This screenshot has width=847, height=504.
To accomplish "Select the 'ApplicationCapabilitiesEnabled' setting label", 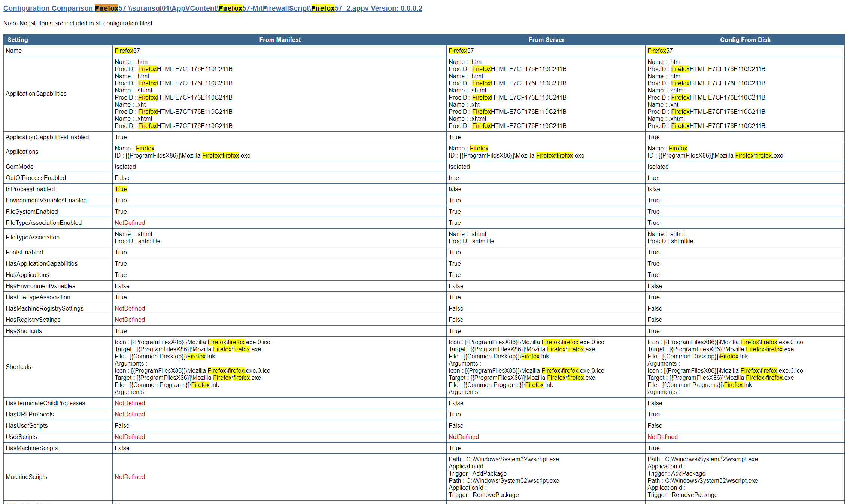I will pyautogui.click(x=47, y=137).
